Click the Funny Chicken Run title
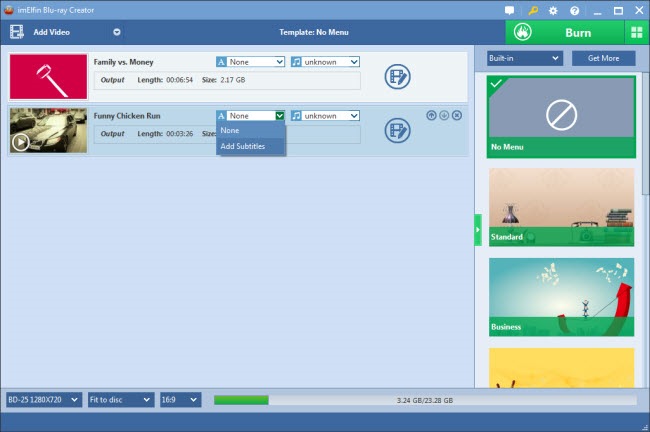The height and width of the screenshot is (432, 650). tap(127, 116)
